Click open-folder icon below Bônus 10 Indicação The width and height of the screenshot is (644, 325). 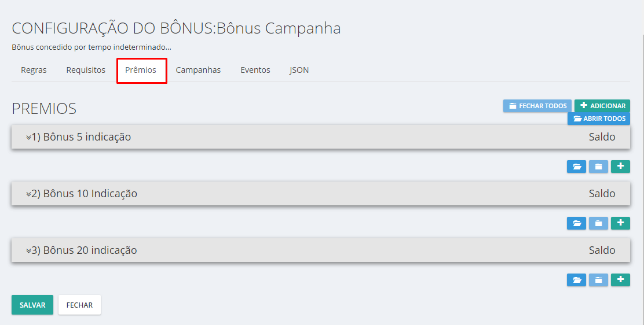(576, 223)
